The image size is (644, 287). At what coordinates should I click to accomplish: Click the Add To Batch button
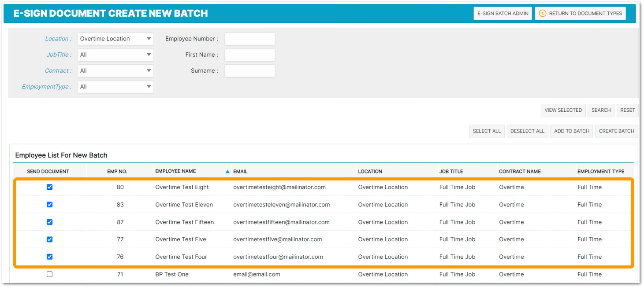click(571, 131)
